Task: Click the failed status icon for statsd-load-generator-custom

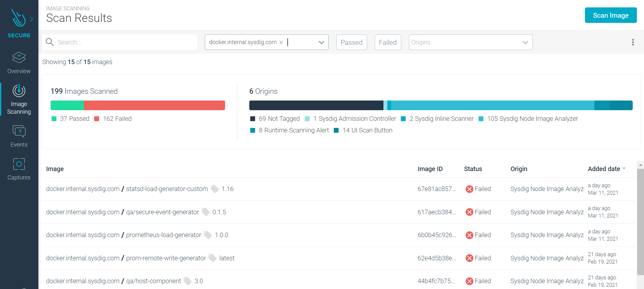Action: point(469,189)
